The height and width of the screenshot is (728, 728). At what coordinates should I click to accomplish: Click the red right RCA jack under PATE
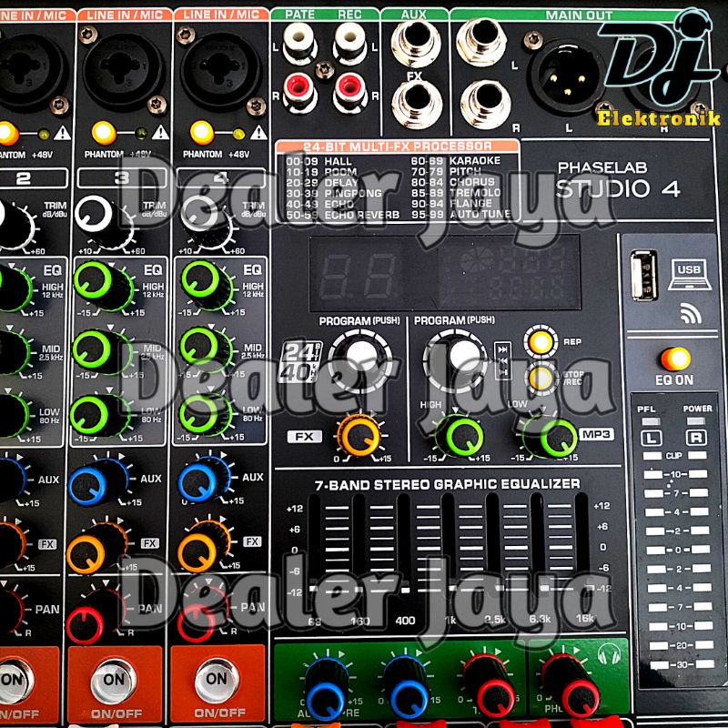[300, 92]
